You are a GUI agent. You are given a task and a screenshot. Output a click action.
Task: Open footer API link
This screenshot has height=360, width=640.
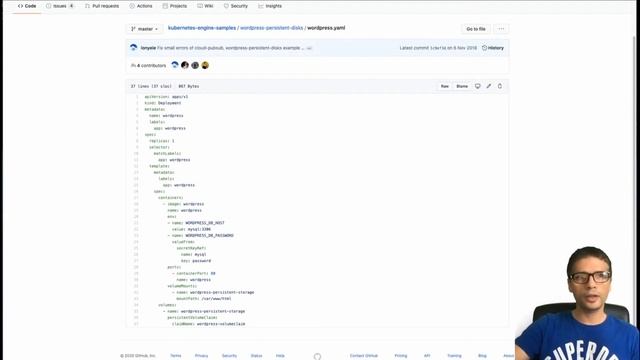point(427,356)
